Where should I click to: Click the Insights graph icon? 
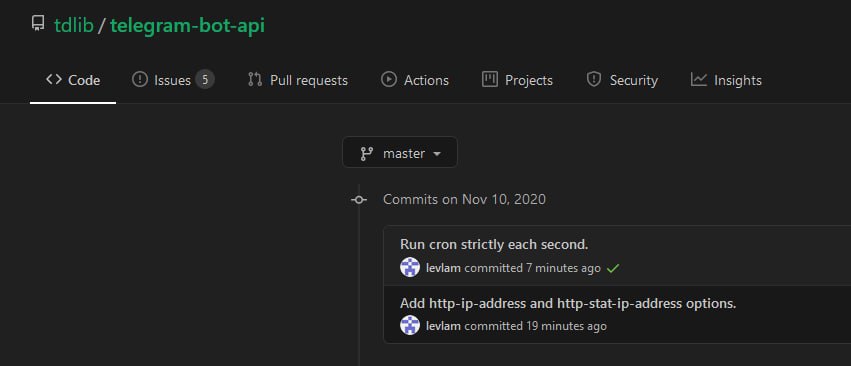[x=698, y=79]
